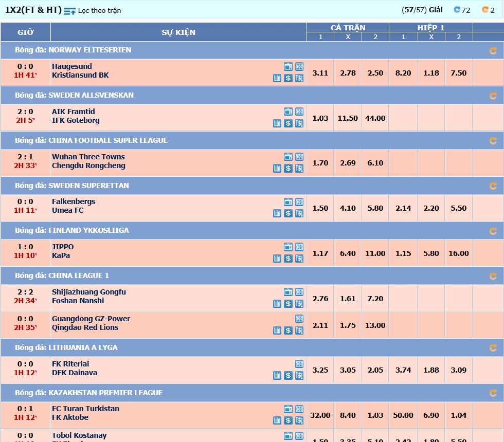
Task: Open pitch tracker icon for AIK Framtid match
Action: click(x=299, y=112)
